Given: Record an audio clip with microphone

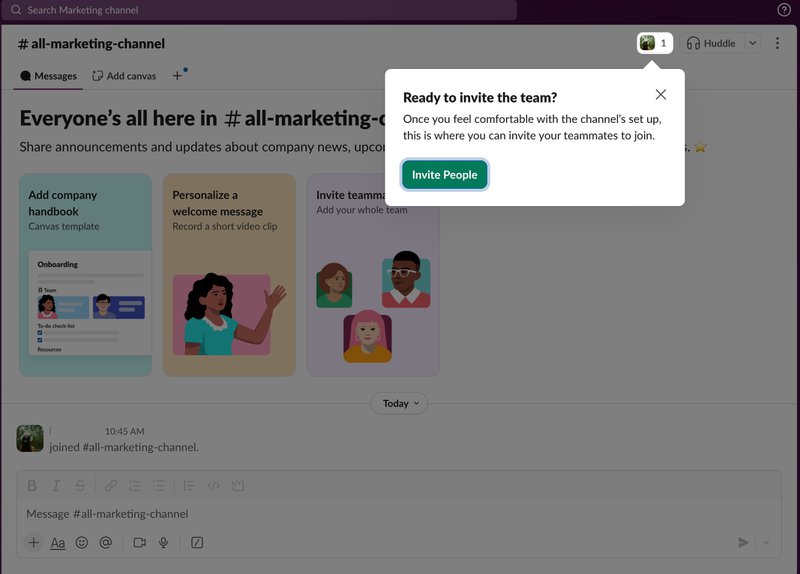Looking at the screenshot, I should tap(163, 542).
